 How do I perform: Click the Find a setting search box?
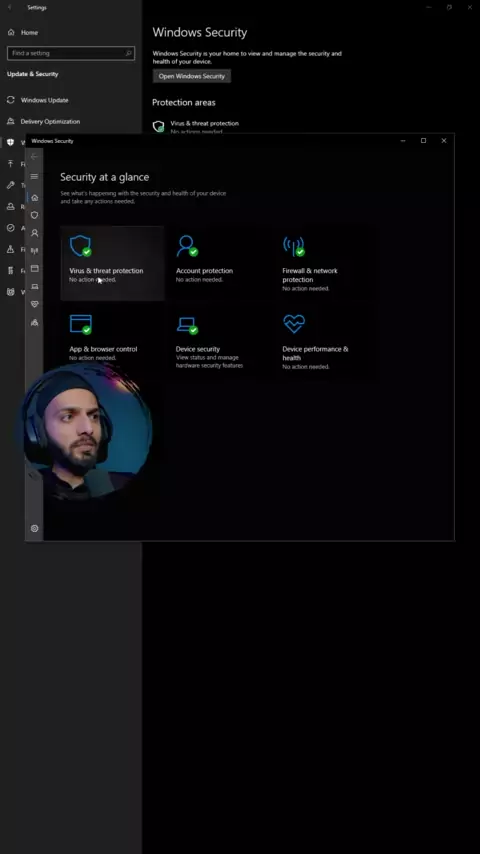point(71,53)
